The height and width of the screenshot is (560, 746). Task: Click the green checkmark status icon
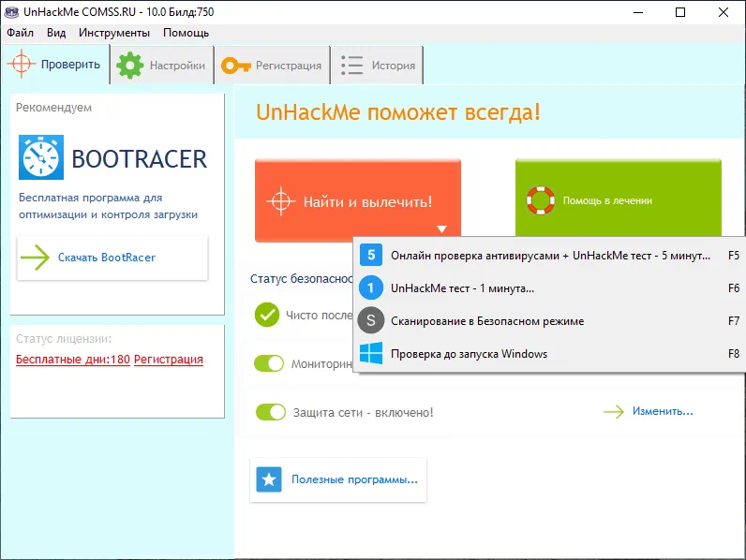(x=267, y=315)
